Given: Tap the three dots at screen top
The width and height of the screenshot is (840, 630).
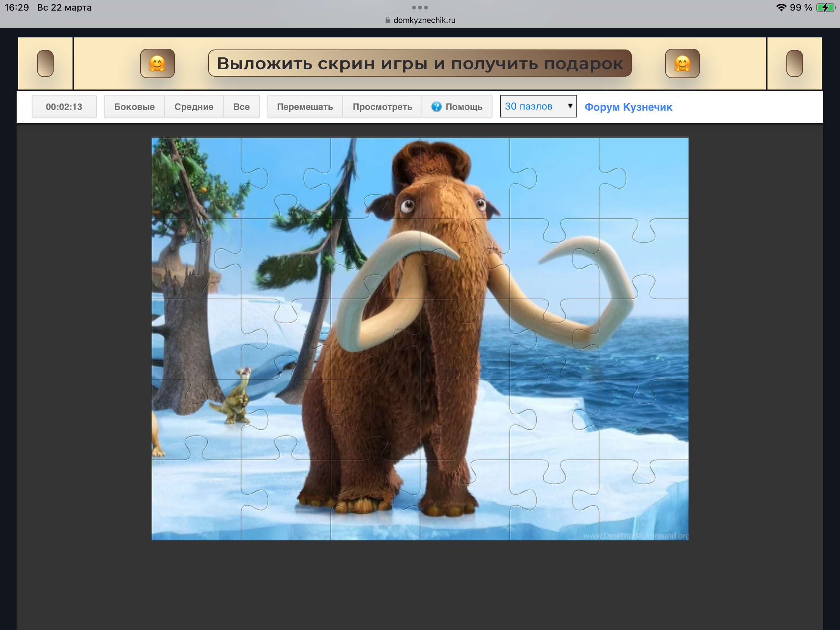Looking at the screenshot, I should pos(420,8).
